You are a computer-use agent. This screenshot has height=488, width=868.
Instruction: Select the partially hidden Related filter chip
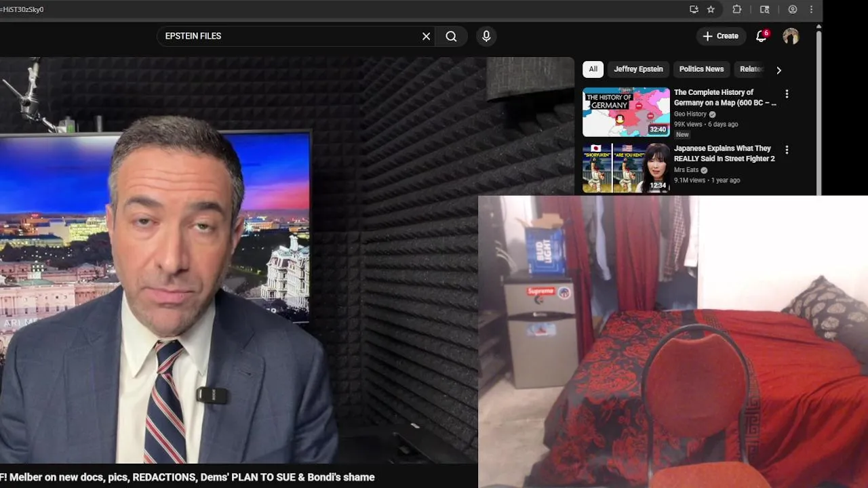click(751, 69)
